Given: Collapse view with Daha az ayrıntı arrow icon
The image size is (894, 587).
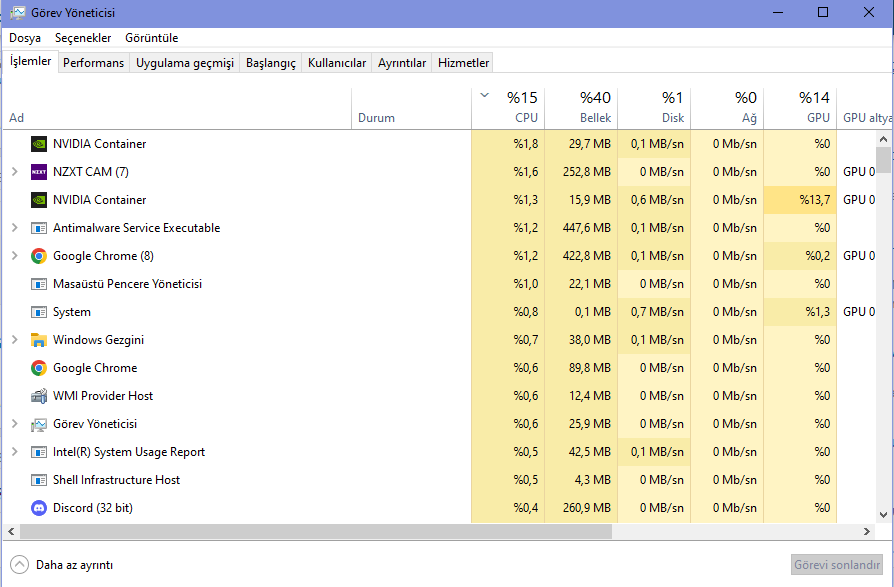Looking at the screenshot, I should click(19, 565).
